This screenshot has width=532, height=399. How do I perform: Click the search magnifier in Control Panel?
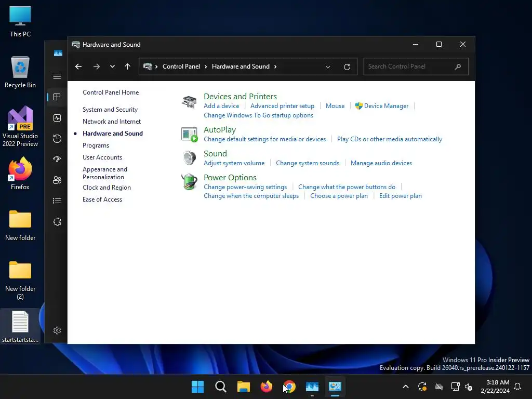[458, 66]
